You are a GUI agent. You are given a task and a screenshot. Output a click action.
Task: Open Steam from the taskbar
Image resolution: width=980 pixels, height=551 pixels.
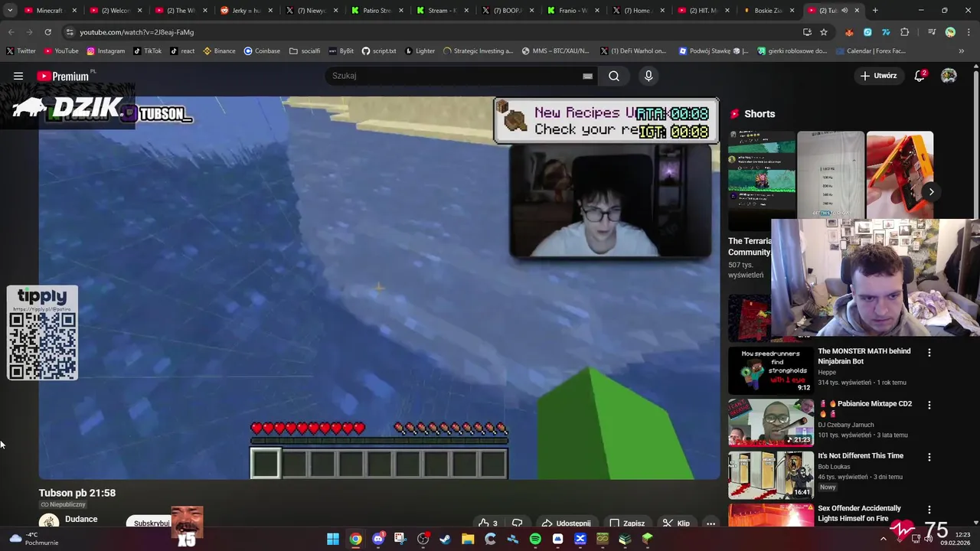coord(445,539)
